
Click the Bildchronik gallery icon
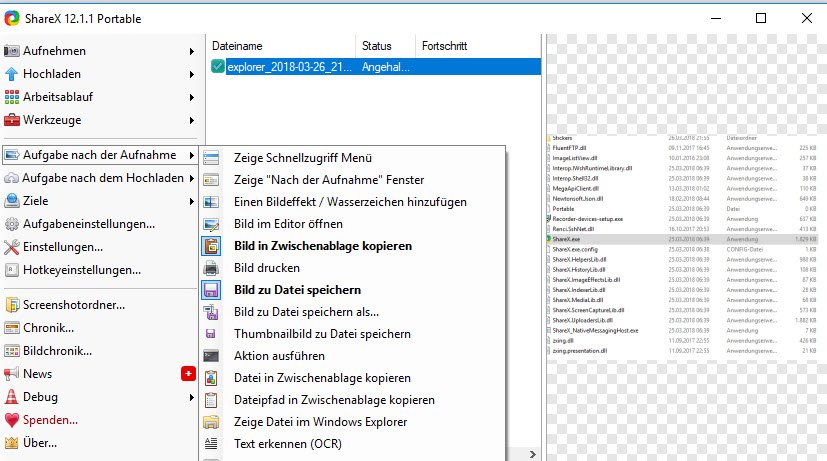[x=12, y=351]
